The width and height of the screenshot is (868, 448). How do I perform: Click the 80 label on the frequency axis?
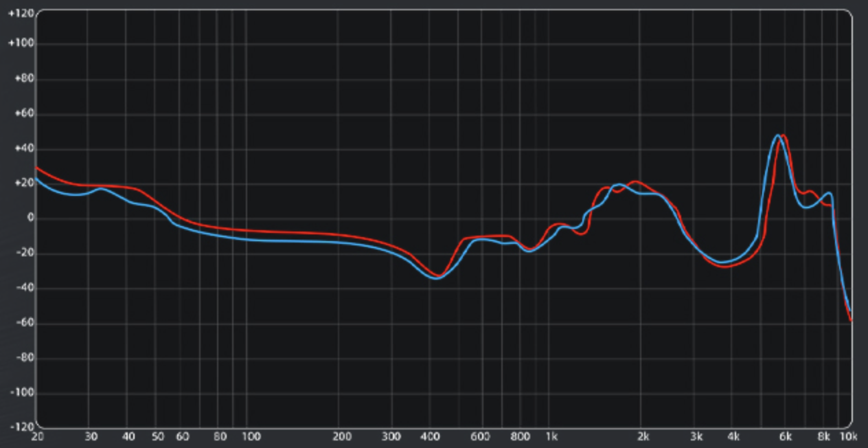(x=220, y=436)
